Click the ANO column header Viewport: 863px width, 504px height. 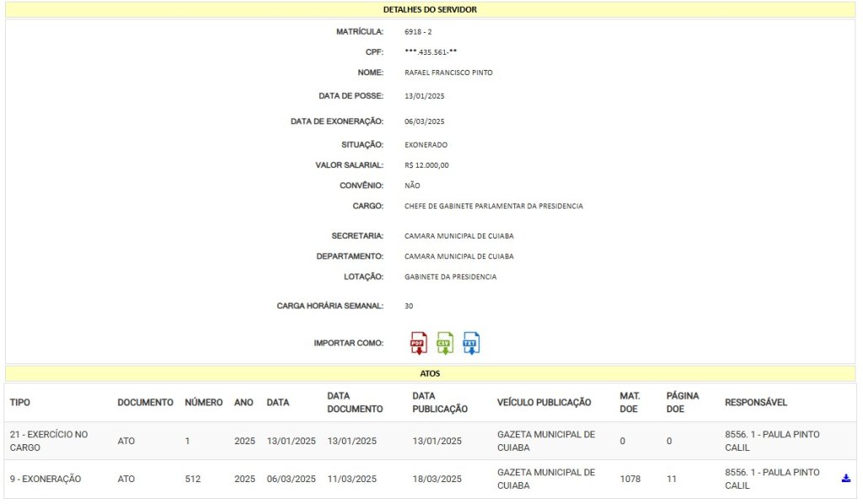click(244, 402)
